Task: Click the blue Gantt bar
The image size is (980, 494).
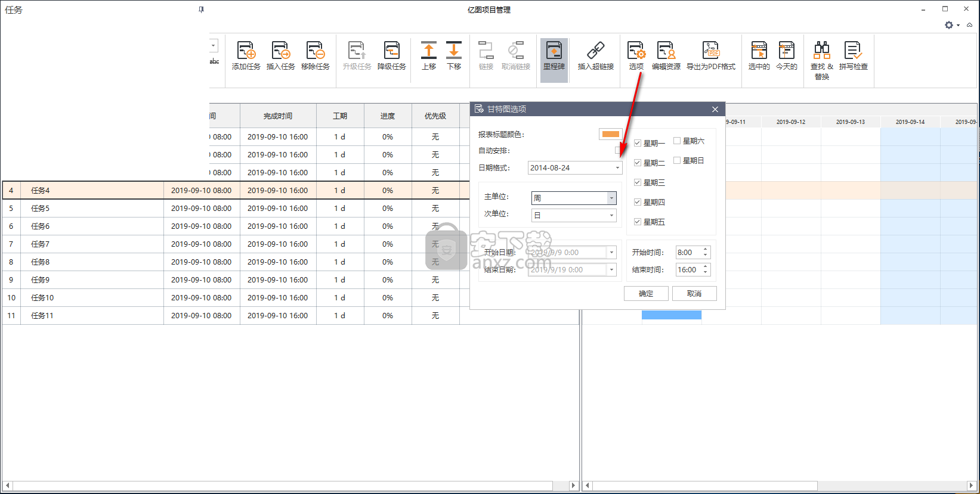Action: (672, 315)
